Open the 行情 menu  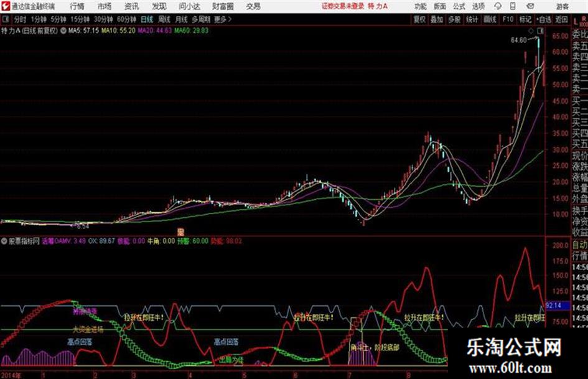click(77, 6)
